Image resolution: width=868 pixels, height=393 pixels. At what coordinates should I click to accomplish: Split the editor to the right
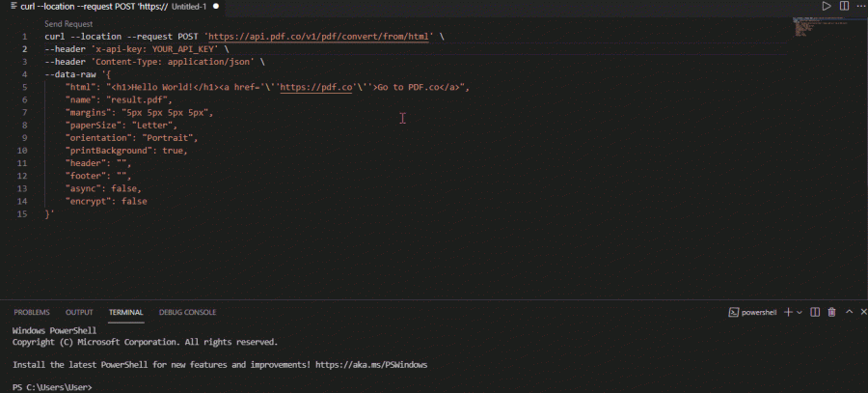(x=844, y=6)
